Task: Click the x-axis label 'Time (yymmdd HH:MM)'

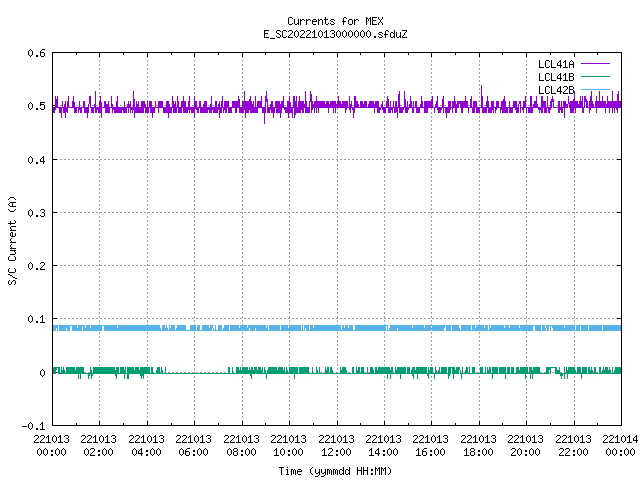Action: tap(335, 471)
